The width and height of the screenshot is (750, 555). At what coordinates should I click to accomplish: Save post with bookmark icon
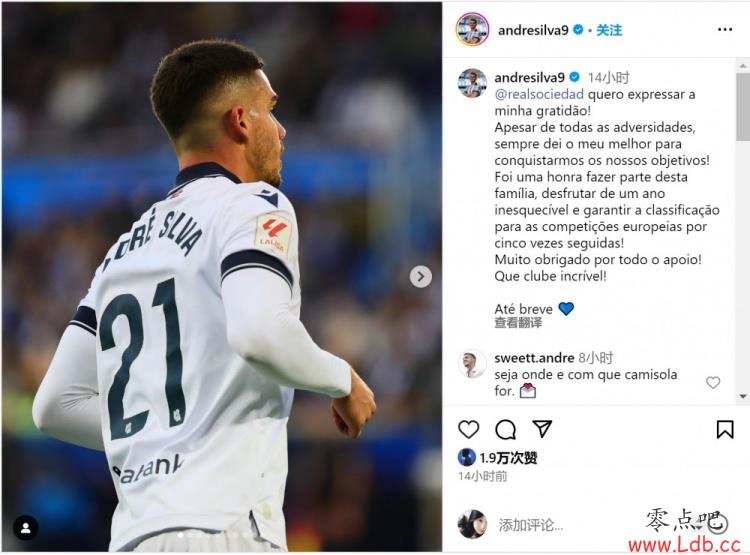click(725, 429)
